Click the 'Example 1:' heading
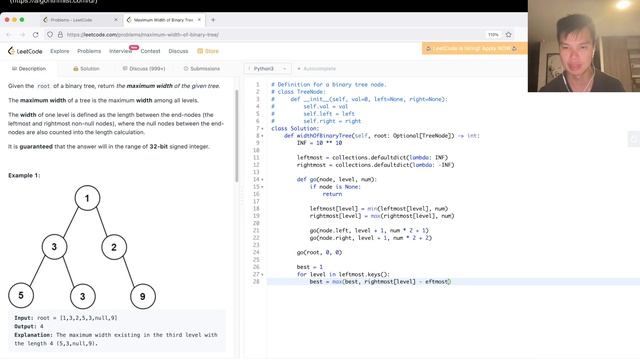640x360 pixels. (x=24, y=175)
